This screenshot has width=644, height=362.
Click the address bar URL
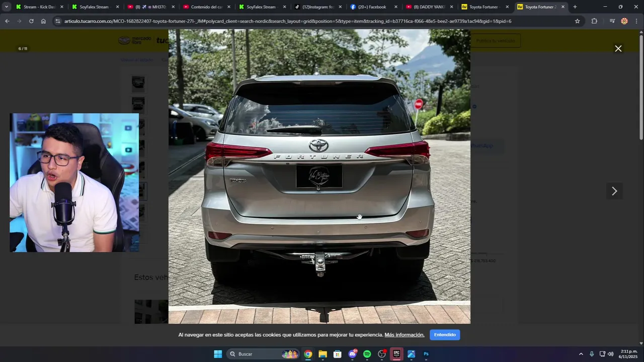click(x=288, y=21)
